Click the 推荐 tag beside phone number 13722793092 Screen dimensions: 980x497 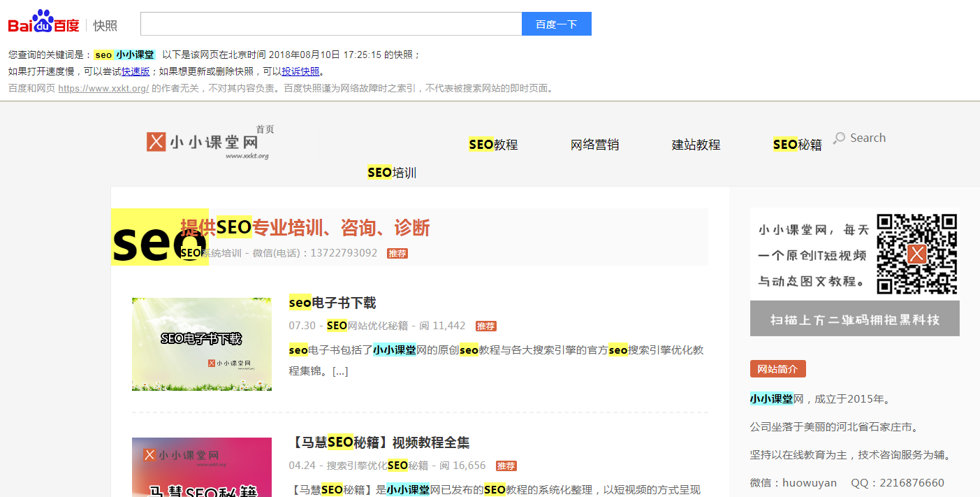[397, 254]
